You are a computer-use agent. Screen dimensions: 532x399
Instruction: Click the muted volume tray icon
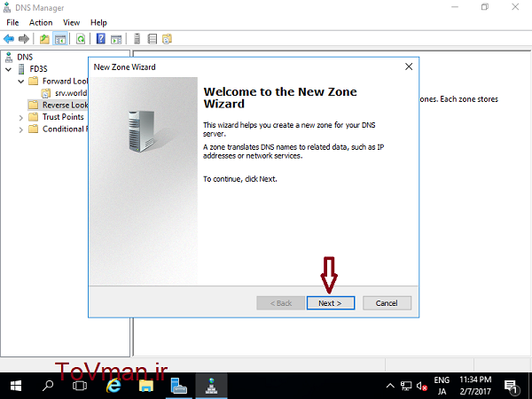coord(422,386)
